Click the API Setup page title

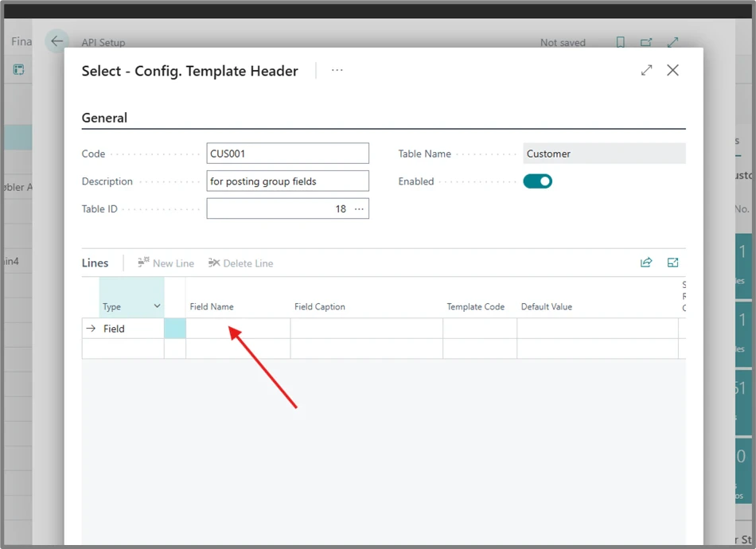click(103, 42)
